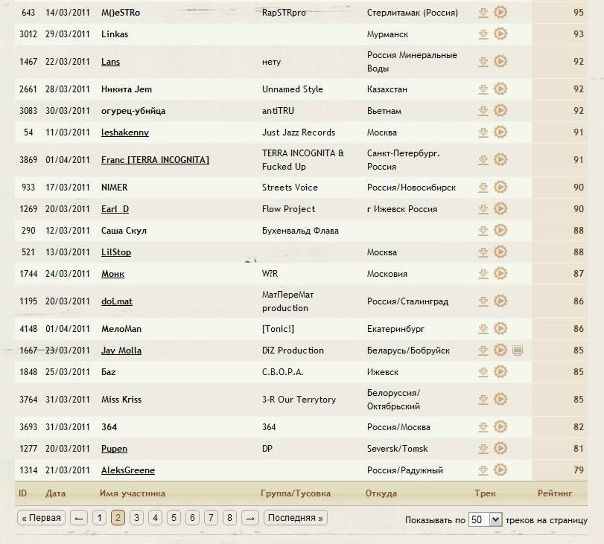Go back to first page via «Первая»
This screenshot has width=604, height=544.
coord(41,518)
